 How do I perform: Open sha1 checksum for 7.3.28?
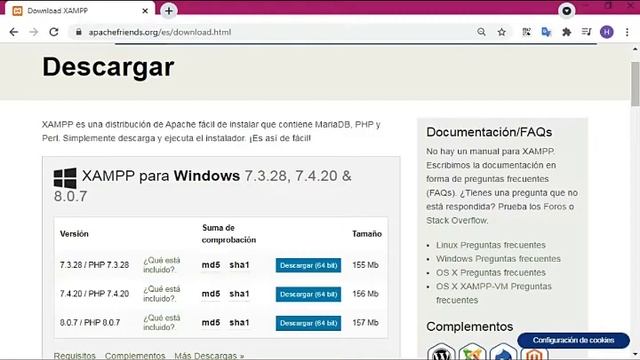(x=239, y=265)
